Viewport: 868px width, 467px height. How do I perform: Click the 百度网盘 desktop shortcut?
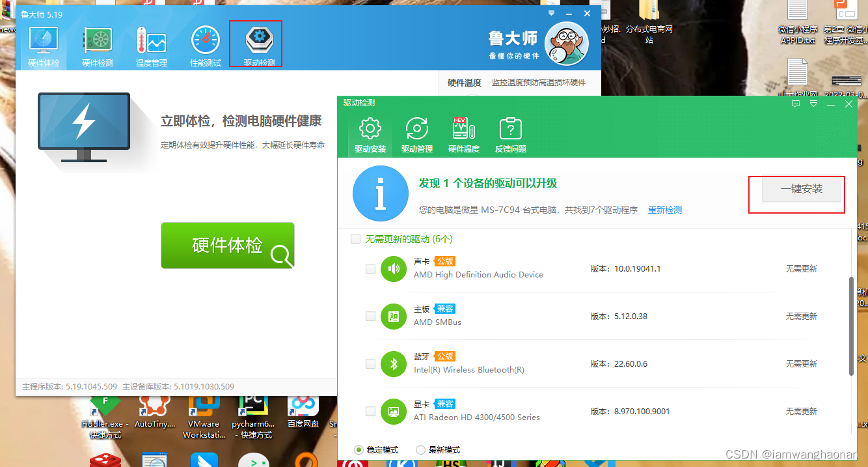(303, 413)
